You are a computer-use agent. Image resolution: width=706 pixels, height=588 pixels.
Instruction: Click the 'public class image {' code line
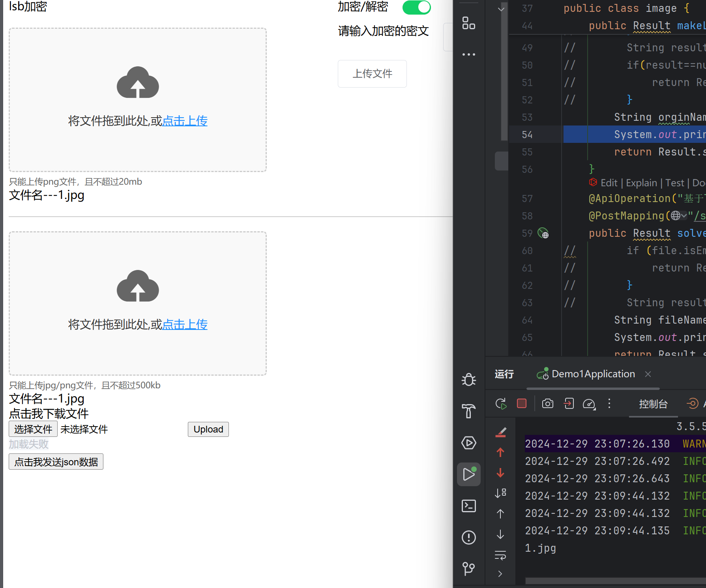(x=626, y=8)
